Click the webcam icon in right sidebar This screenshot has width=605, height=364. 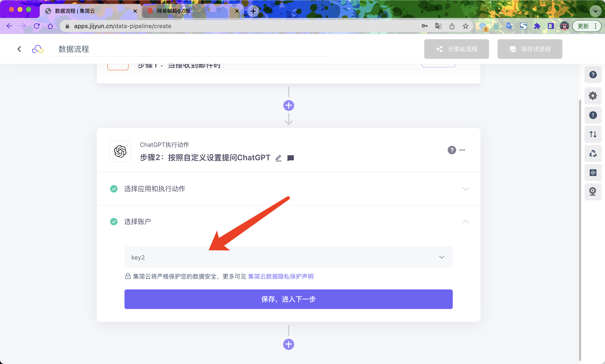click(593, 192)
